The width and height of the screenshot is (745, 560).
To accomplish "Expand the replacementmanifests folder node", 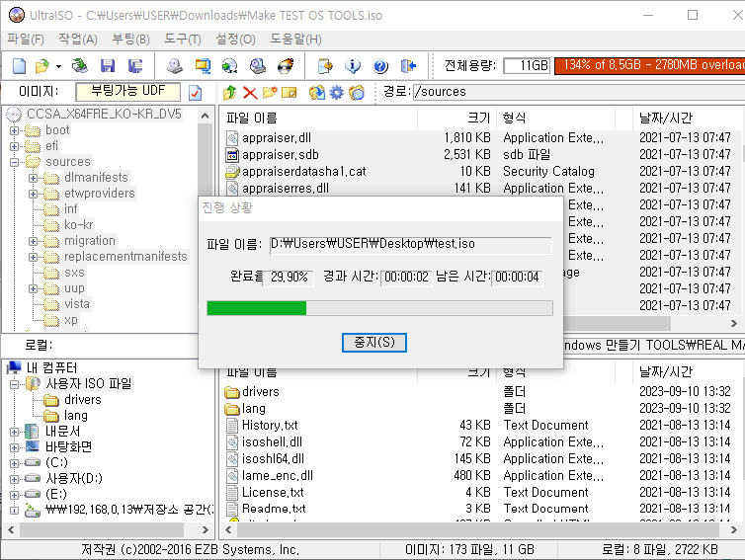I will pyautogui.click(x=33, y=257).
